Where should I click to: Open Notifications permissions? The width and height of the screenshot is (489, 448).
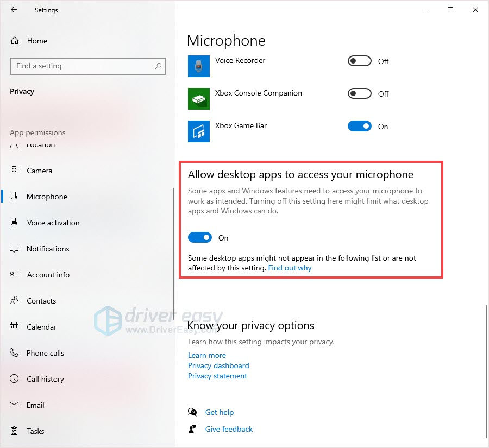coord(48,249)
